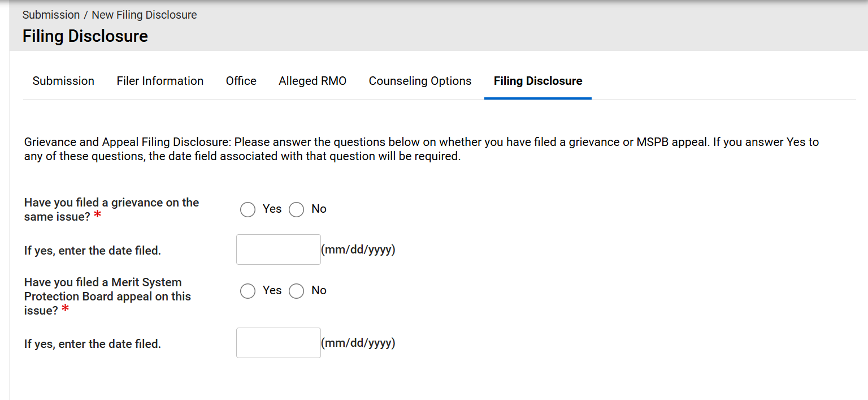The height and width of the screenshot is (400, 868).
Task: Click New Filing Disclosure in the breadcrumb
Action: pyautogui.click(x=144, y=15)
